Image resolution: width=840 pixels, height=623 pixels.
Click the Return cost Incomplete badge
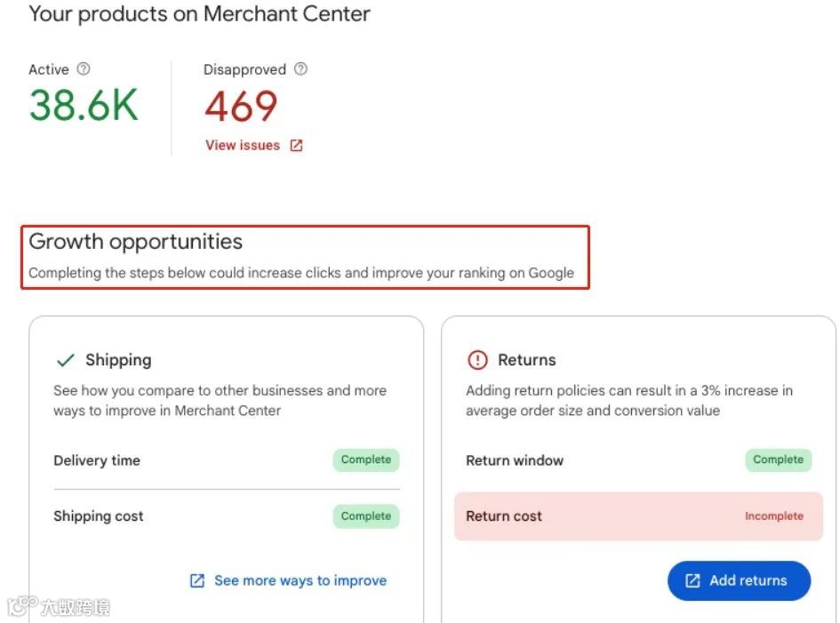[773, 515]
